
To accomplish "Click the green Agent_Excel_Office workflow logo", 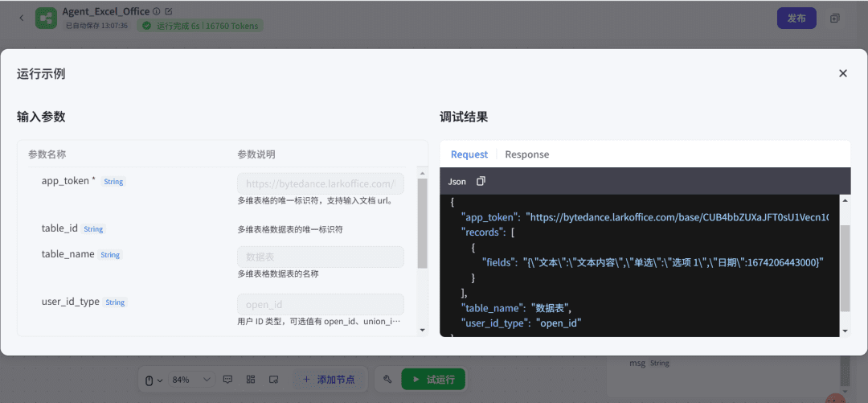I will pos(46,18).
